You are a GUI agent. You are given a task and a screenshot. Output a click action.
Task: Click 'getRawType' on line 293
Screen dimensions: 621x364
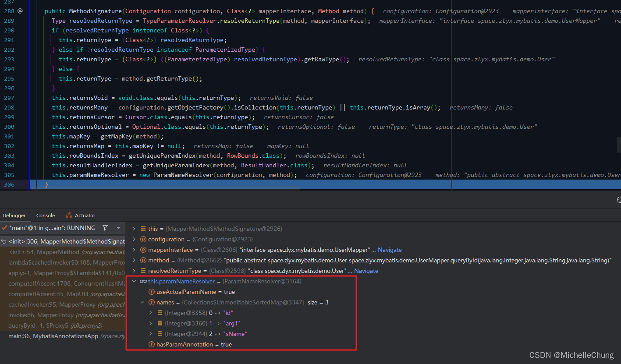point(322,59)
